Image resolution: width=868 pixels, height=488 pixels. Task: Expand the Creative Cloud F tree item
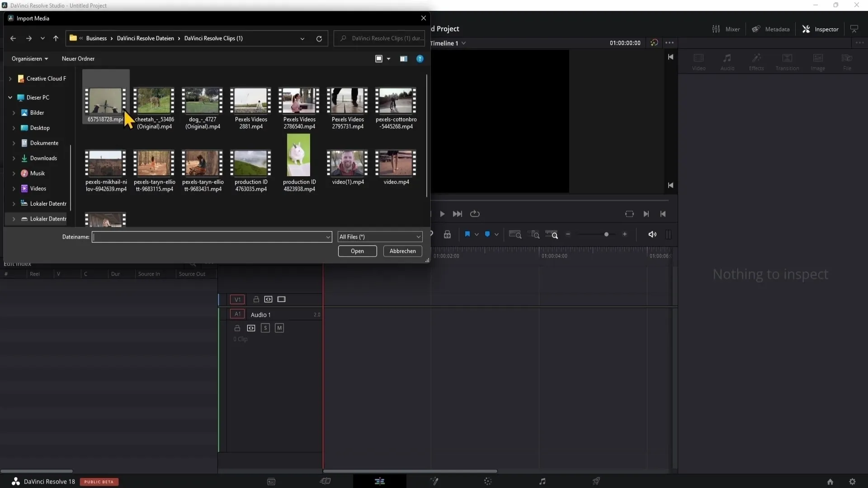10,78
